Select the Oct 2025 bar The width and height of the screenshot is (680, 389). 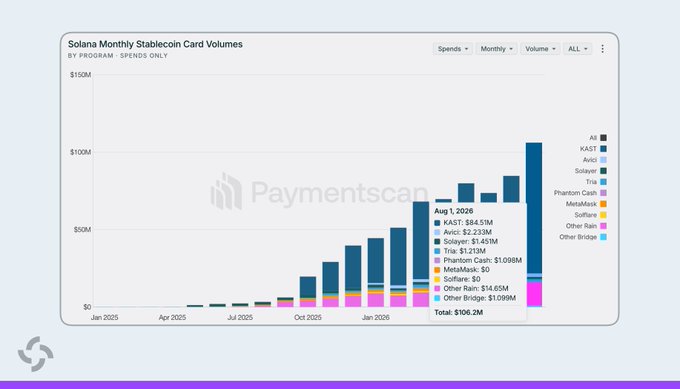(308, 291)
